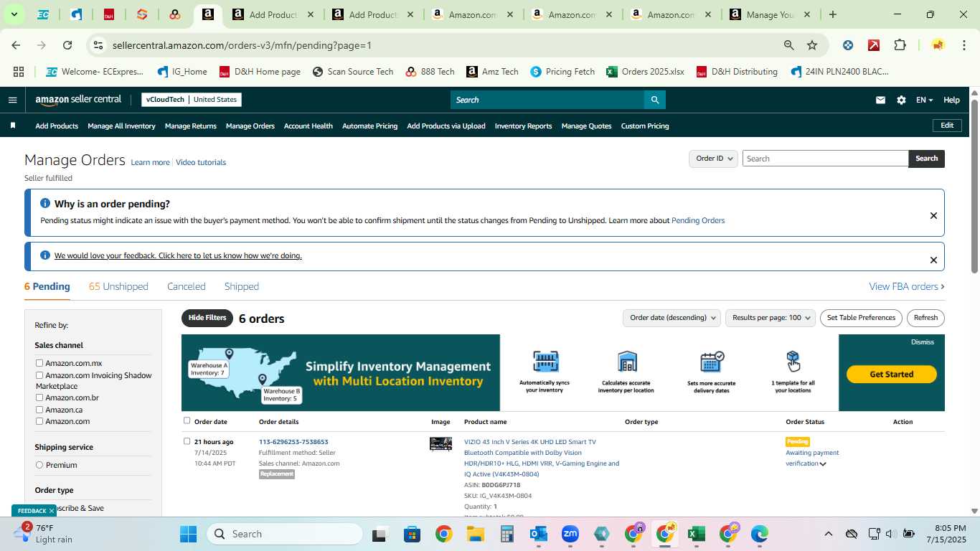Click the black Search button beside Order ID
The image size is (980, 551).
tap(926, 159)
